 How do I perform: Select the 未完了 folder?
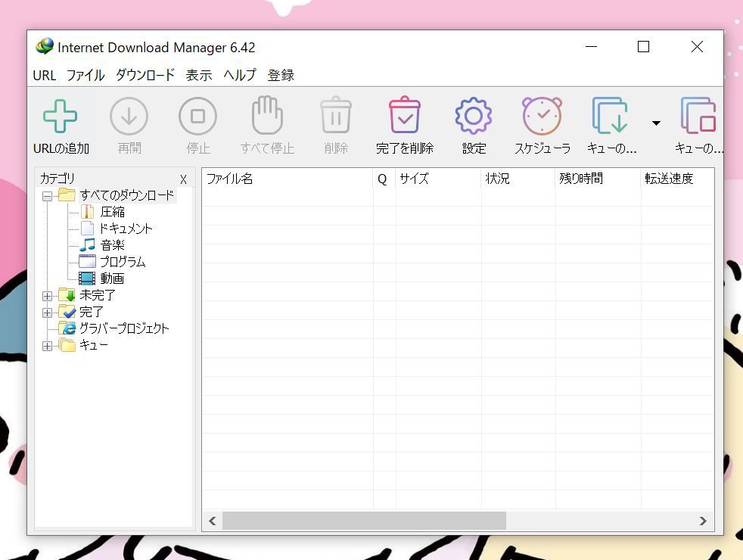(97, 294)
